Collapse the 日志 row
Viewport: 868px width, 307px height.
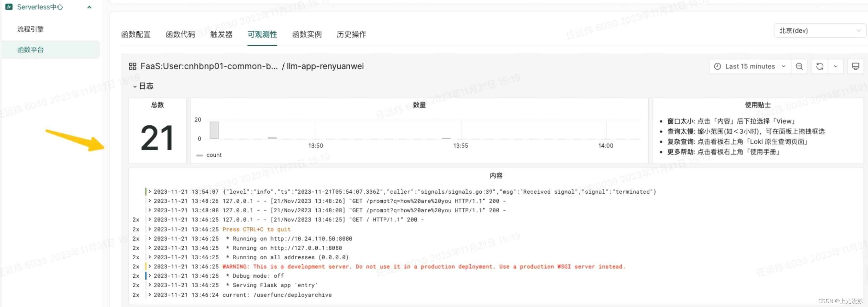pos(143,86)
